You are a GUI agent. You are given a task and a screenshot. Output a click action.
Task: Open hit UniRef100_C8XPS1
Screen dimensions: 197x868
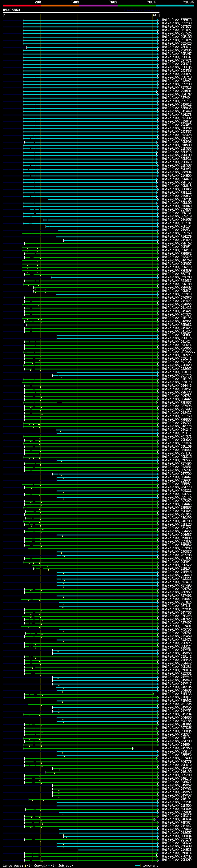(x=176, y=389)
